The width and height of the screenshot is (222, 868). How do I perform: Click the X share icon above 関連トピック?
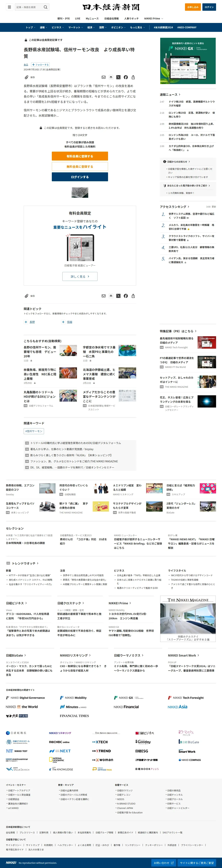118,296
